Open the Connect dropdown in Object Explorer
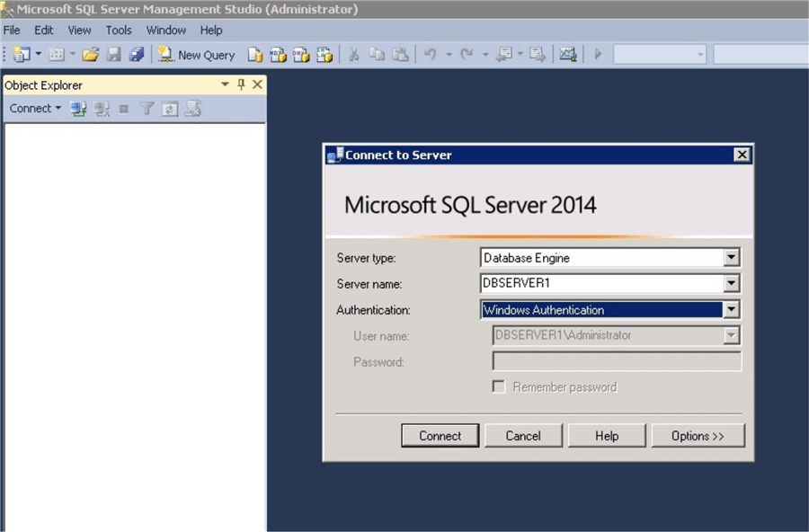Screen dimensions: 809x532 coord(35,109)
